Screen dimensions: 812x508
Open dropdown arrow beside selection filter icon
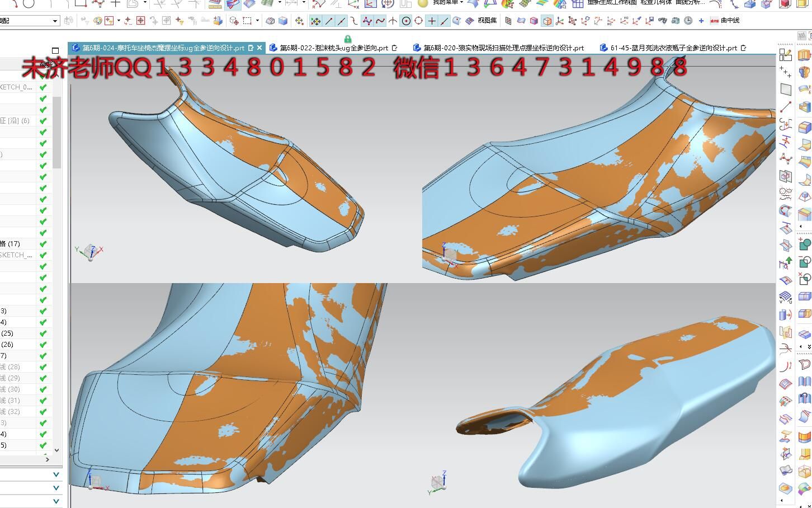[119, 21]
